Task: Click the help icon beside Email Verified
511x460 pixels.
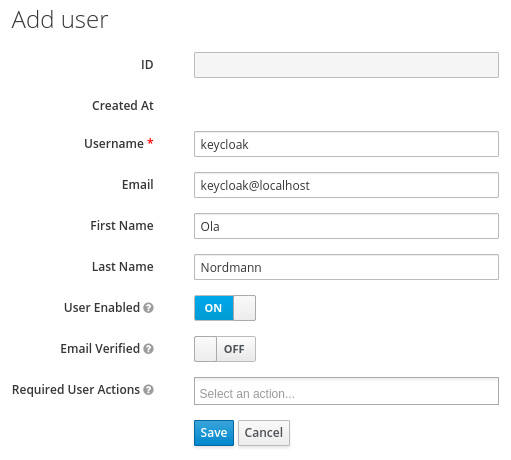Action: coord(148,349)
